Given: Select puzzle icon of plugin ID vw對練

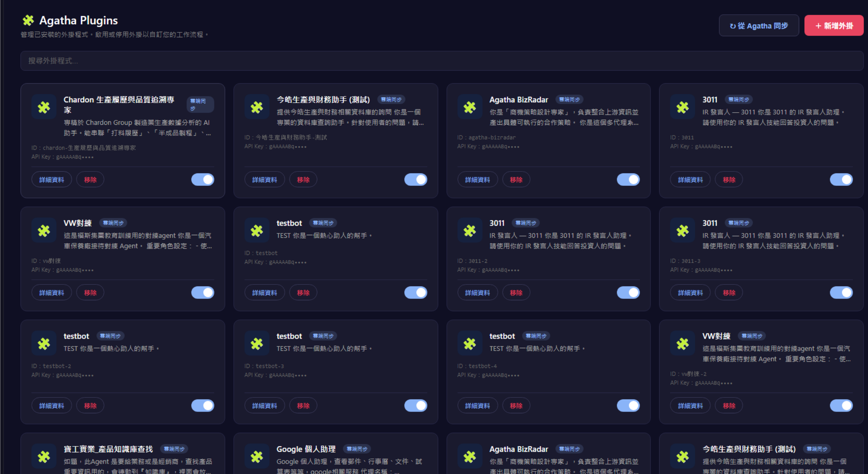Looking at the screenshot, I should (44, 230).
